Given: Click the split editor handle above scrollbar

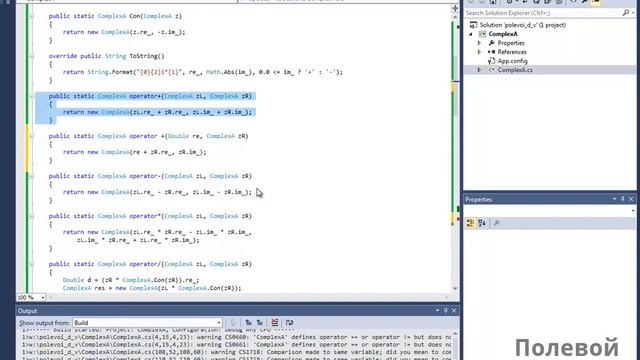Looking at the screenshot, I should [x=455, y=8].
